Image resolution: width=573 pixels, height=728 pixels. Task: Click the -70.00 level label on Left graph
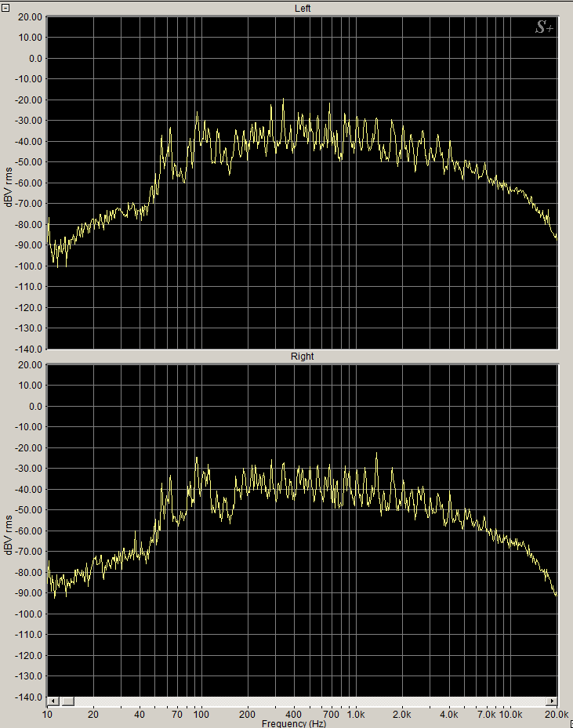tap(28, 204)
